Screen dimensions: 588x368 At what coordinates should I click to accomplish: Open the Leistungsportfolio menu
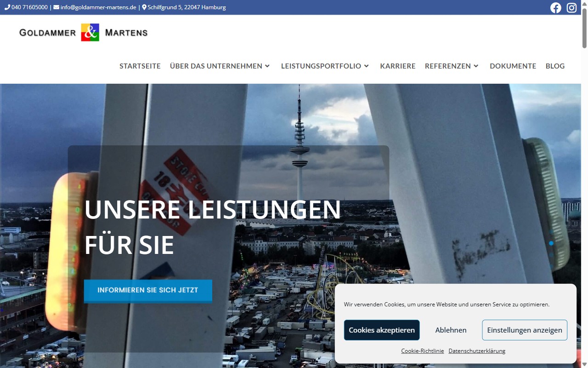(321, 66)
